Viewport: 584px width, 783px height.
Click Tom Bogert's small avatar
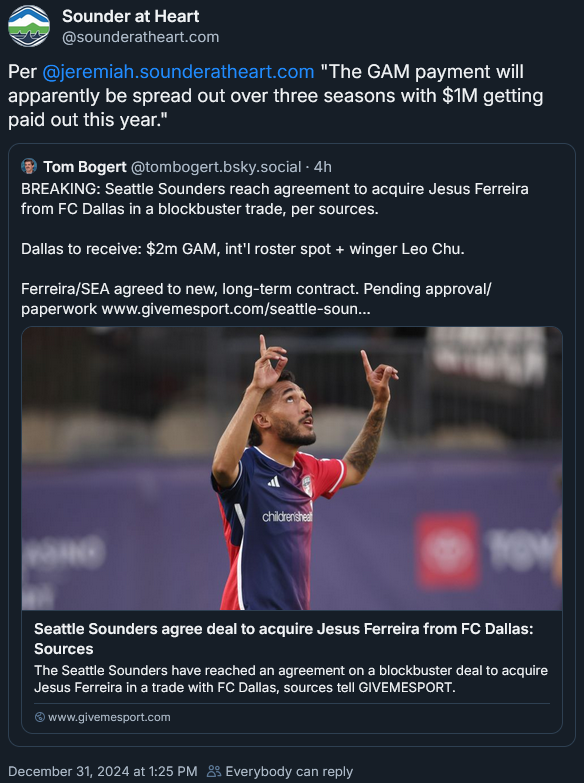(x=29, y=166)
